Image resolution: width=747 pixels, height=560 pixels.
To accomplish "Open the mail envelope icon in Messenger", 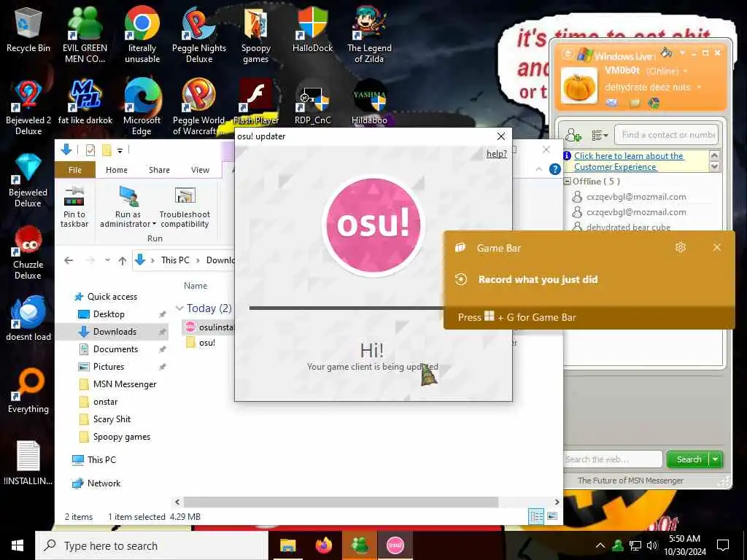I will [612, 102].
